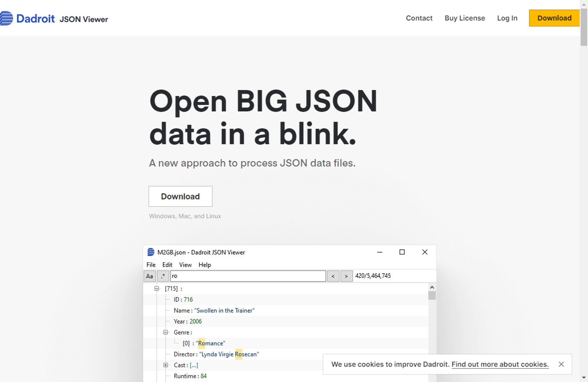
Task: Click the yellow Download button in header
Action: coord(554,18)
